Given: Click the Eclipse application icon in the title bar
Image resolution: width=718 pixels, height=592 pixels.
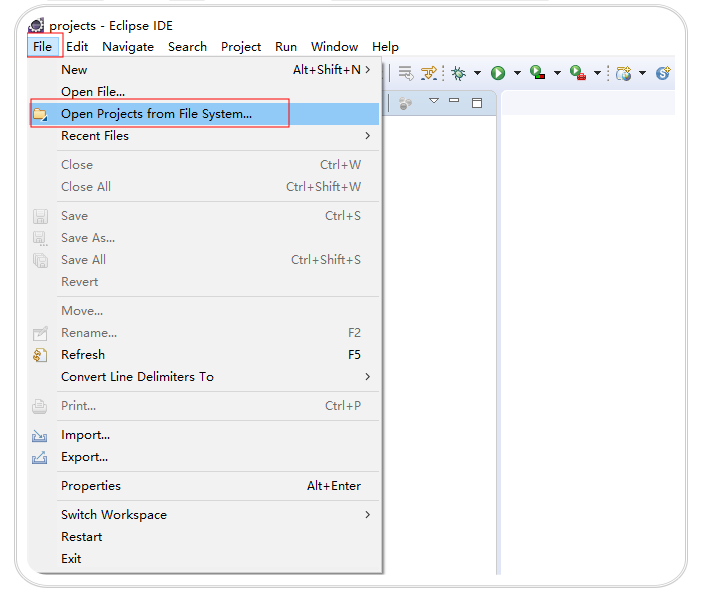Looking at the screenshot, I should (36, 25).
